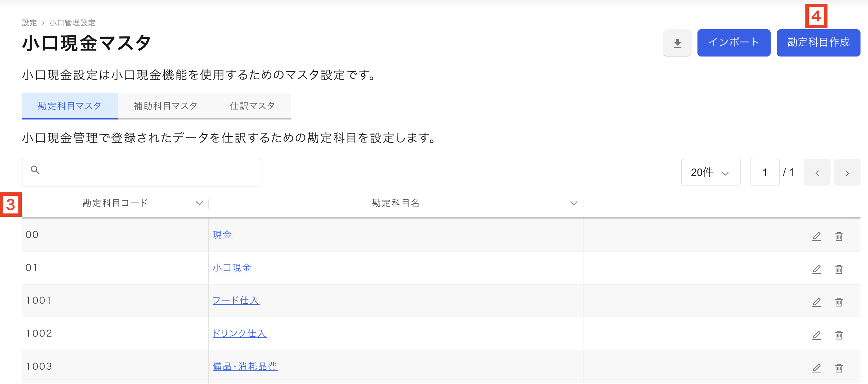868x384 pixels.
Task: Delete the 備品・消耗品費 row
Action: (839, 368)
